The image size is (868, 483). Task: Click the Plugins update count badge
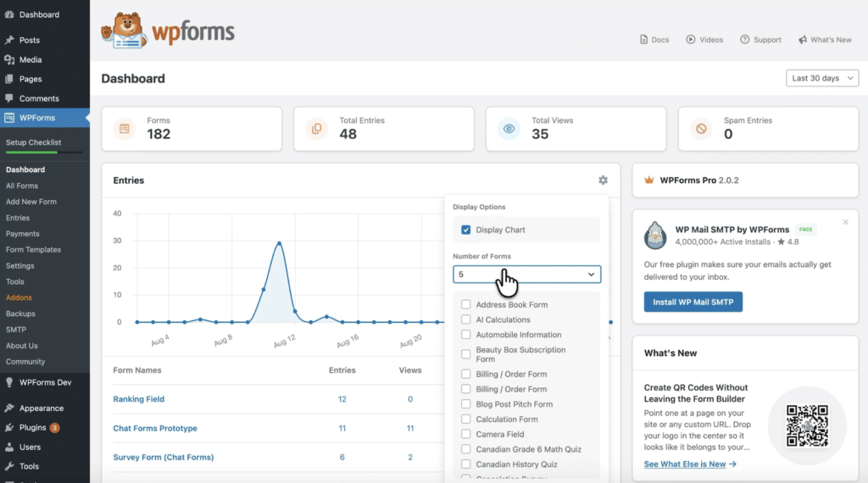pos(55,428)
